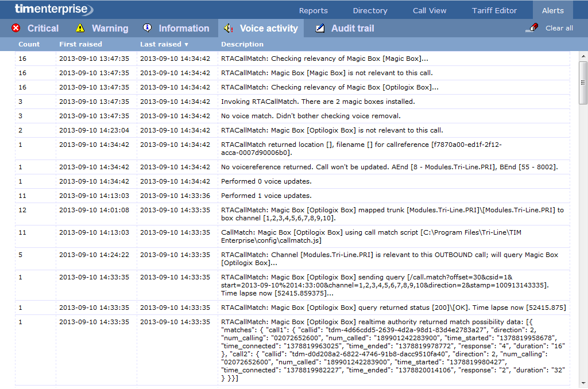588x389 pixels.
Task: Open the Reports menu
Action: [313, 10]
